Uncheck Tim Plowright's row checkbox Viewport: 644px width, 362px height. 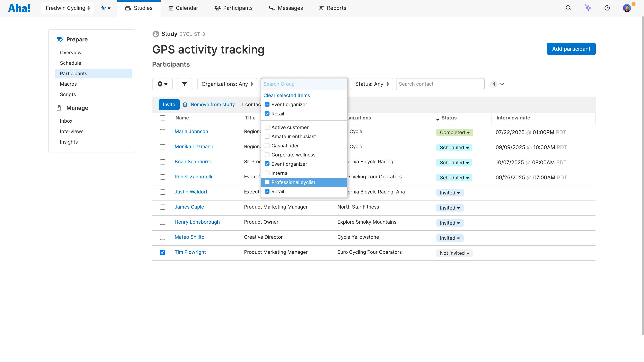[x=162, y=252]
